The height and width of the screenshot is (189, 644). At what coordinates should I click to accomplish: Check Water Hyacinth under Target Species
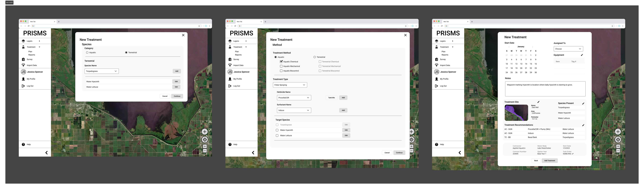[277, 130]
